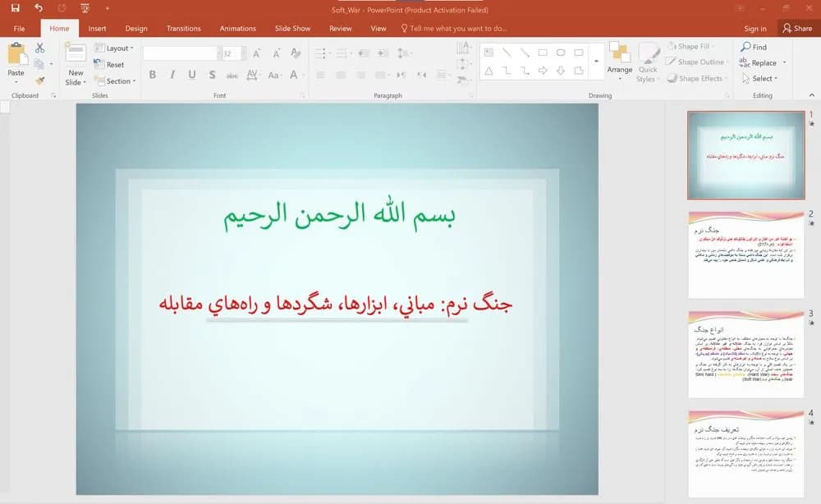Open the Layout dropdown
The height and width of the screenshot is (504, 821).
click(x=114, y=48)
